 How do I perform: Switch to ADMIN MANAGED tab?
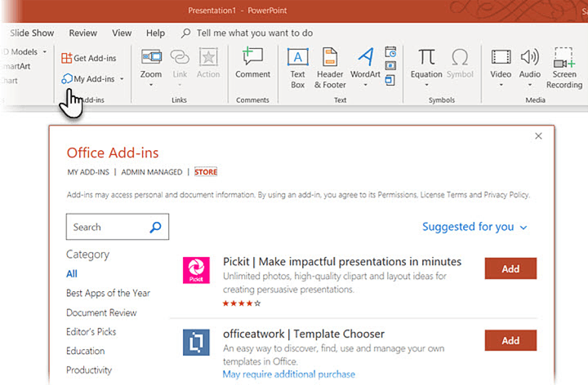[152, 172]
